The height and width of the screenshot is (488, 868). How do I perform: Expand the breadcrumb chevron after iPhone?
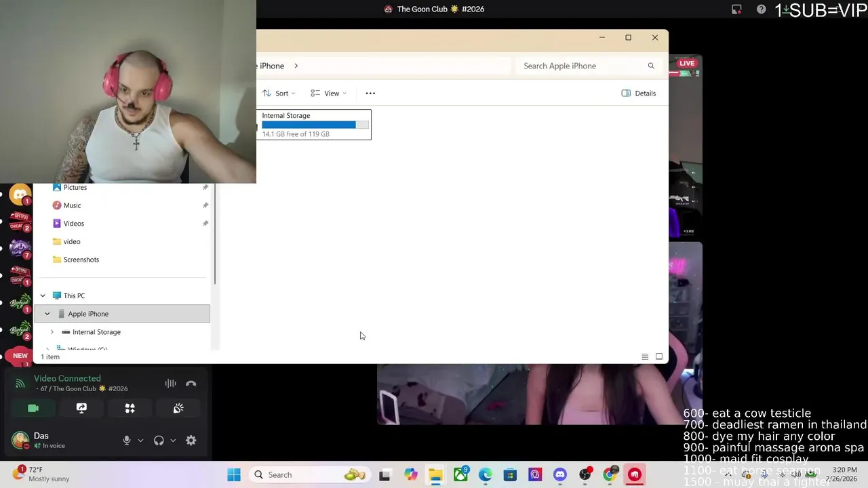click(296, 66)
